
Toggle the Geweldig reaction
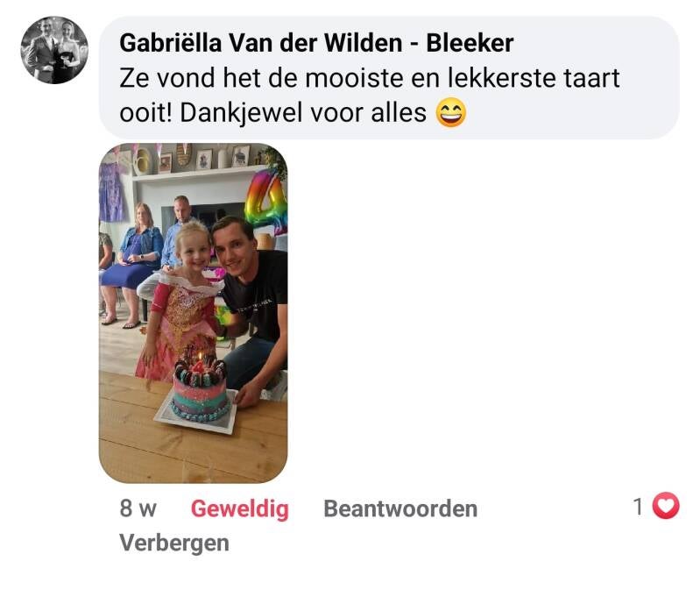(x=240, y=508)
